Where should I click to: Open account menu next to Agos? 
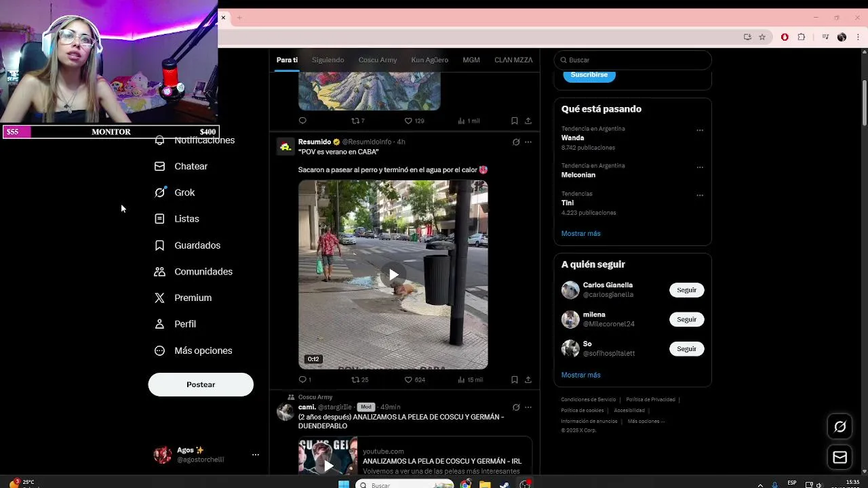coord(256,455)
